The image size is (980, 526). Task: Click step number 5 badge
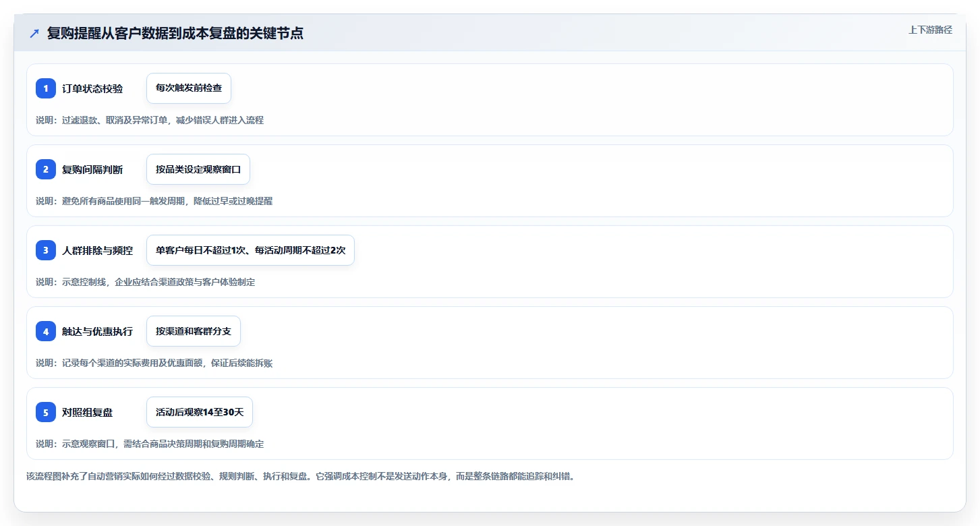pos(46,412)
